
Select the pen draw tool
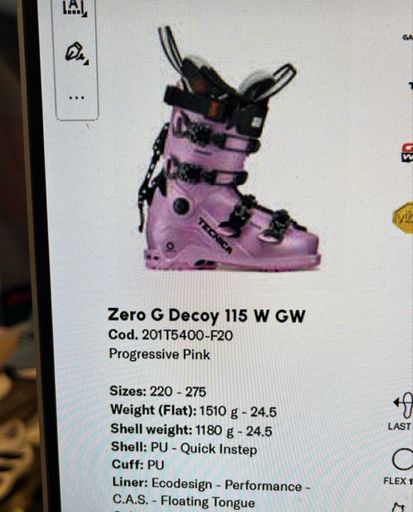[x=74, y=52]
